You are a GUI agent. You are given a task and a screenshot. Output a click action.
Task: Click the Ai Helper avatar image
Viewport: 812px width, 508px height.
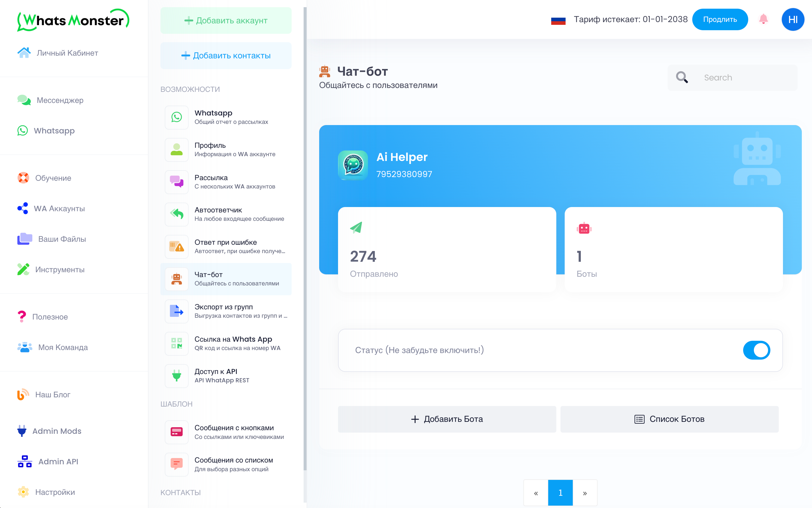[353, 165]
